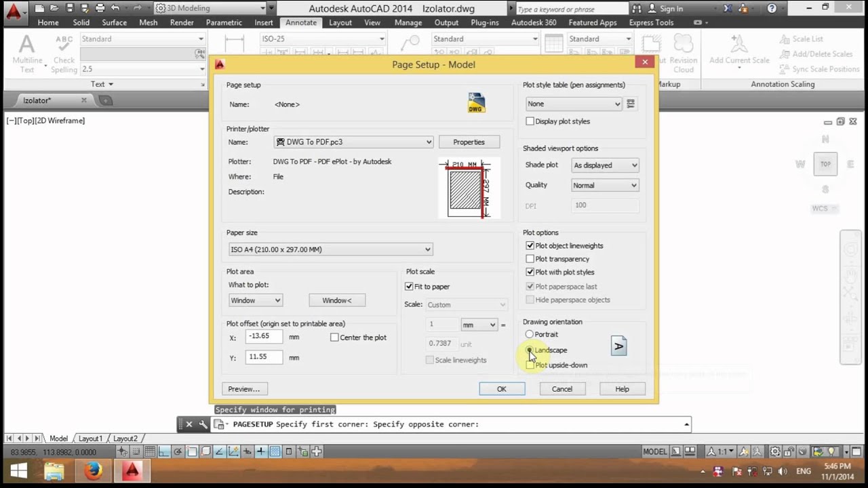Click the Plot printer icon in quick access toolbar

pos(100,8)
